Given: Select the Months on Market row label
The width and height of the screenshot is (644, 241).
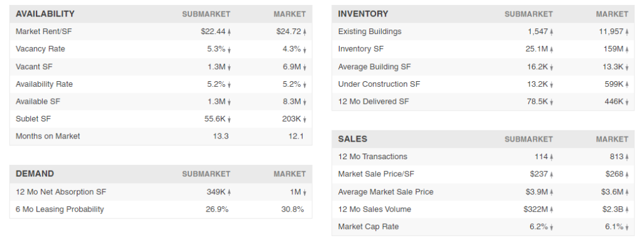Looking at the screenshot, I should tap(48, 136).
